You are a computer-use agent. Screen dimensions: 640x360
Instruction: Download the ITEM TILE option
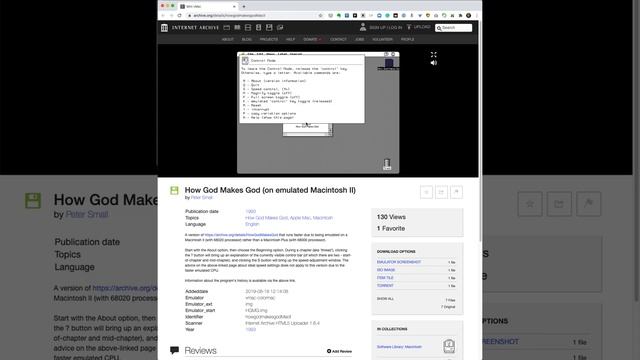[x=385, y=278]
